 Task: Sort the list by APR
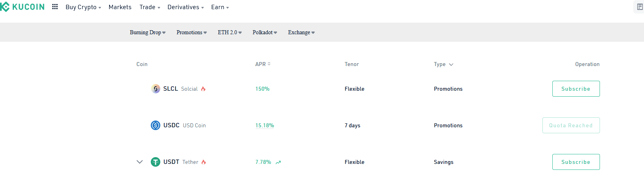point(263,64)
